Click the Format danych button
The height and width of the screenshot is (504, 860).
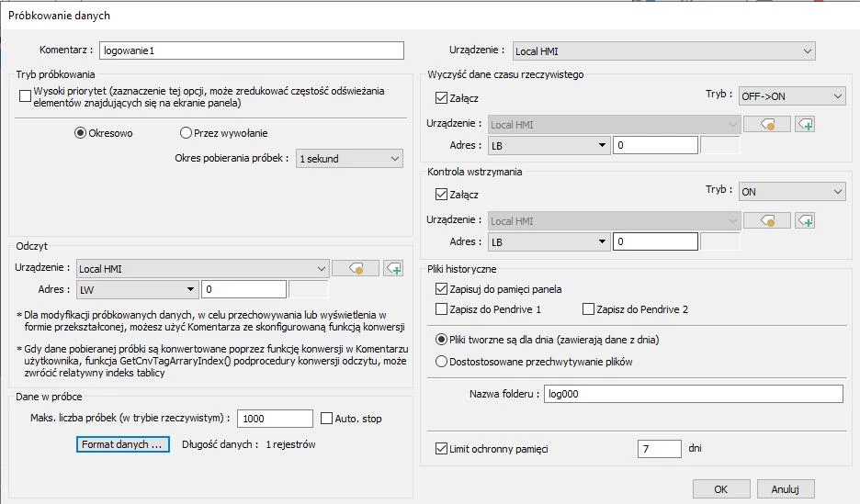pos(123,444)
